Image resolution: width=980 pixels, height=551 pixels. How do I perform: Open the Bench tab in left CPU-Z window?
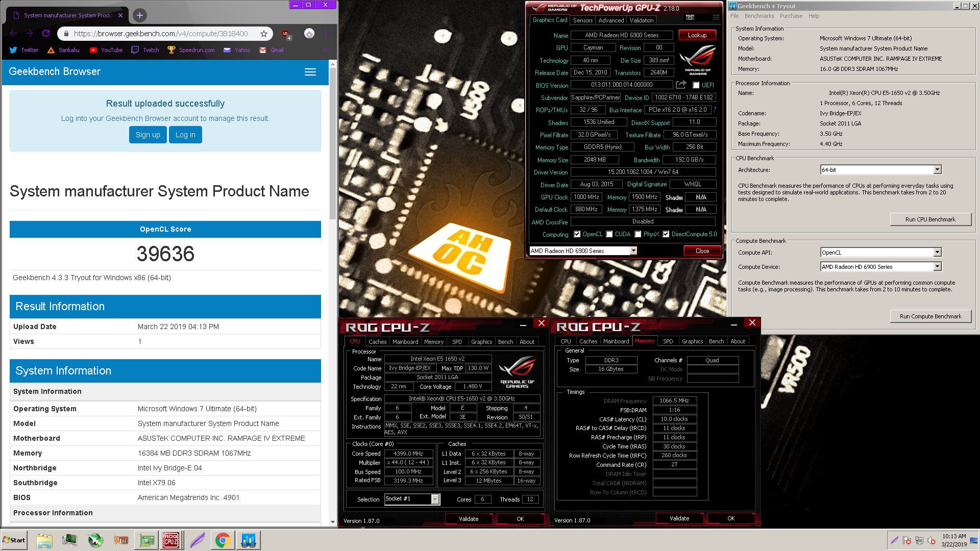point(505,342)
